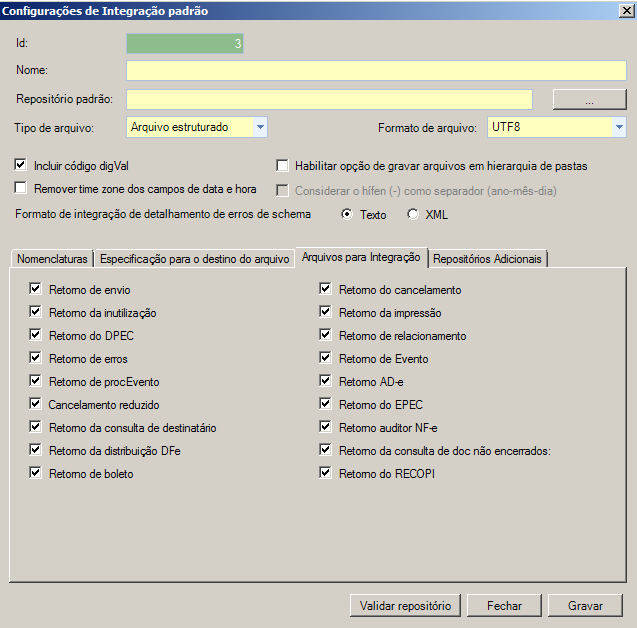
Task: Open Especificação para o destino do arquivo tab
Action: [194, 259]
